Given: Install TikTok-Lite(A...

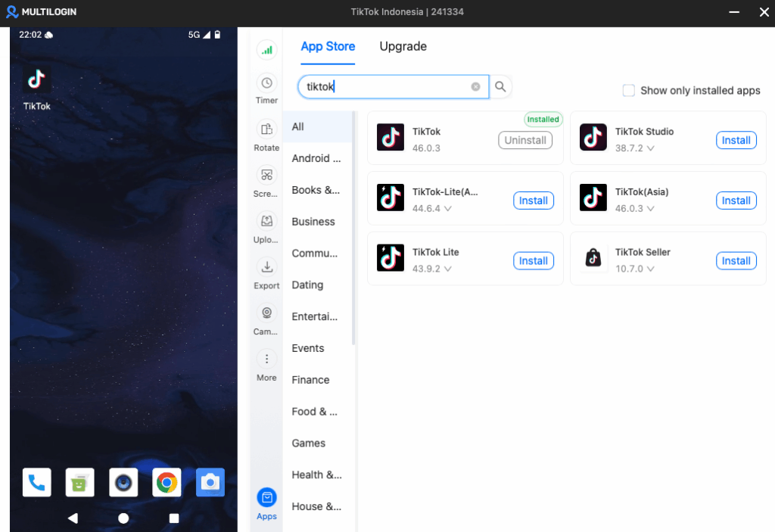Looking at the screenshot, I should (534, 201).
